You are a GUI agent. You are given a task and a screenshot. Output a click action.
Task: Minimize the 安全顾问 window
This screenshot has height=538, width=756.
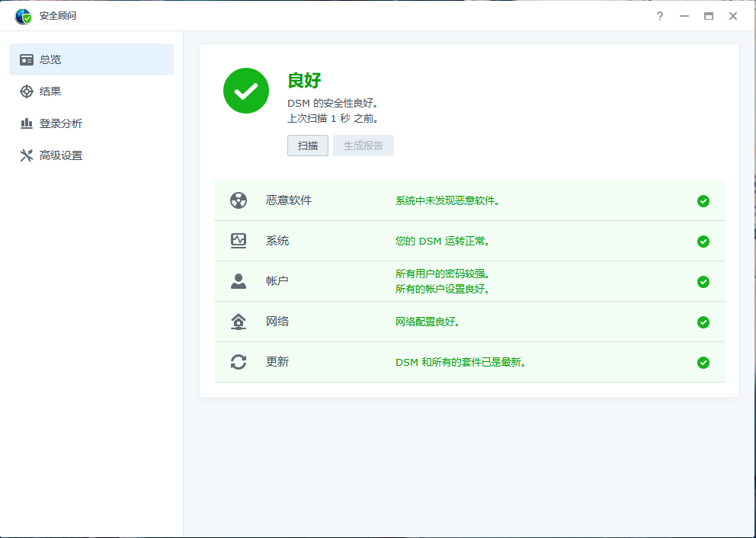[684, 16]
